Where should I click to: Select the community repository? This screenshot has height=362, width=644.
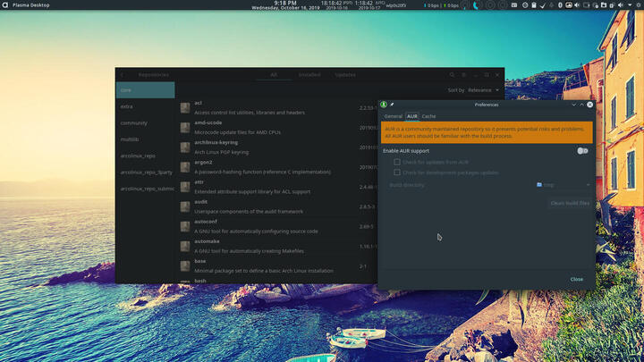click(x=146, y=122)
